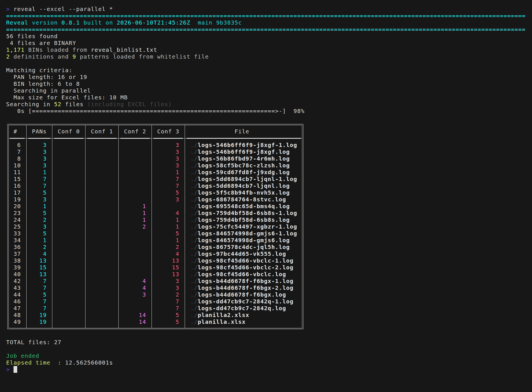532x392 pixels.
Task: Click the File column header
Action: click(242, 132)
